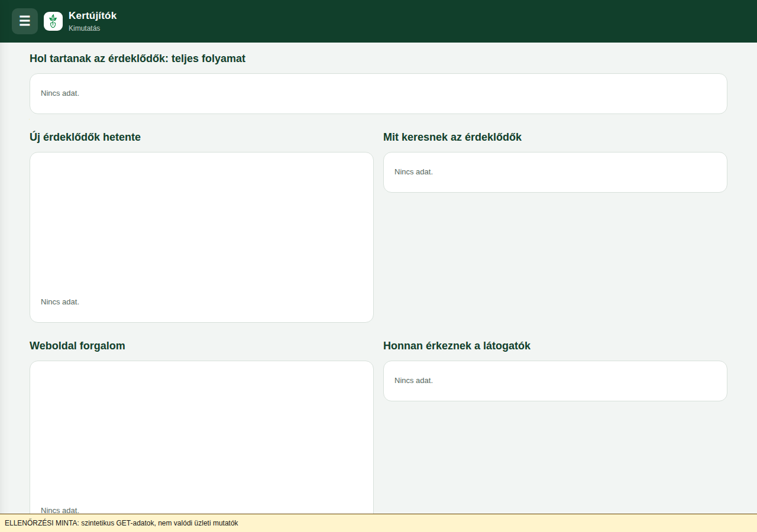Click the 'ELLENŐRZÉSI MINTA' banner text

point(121,523)
